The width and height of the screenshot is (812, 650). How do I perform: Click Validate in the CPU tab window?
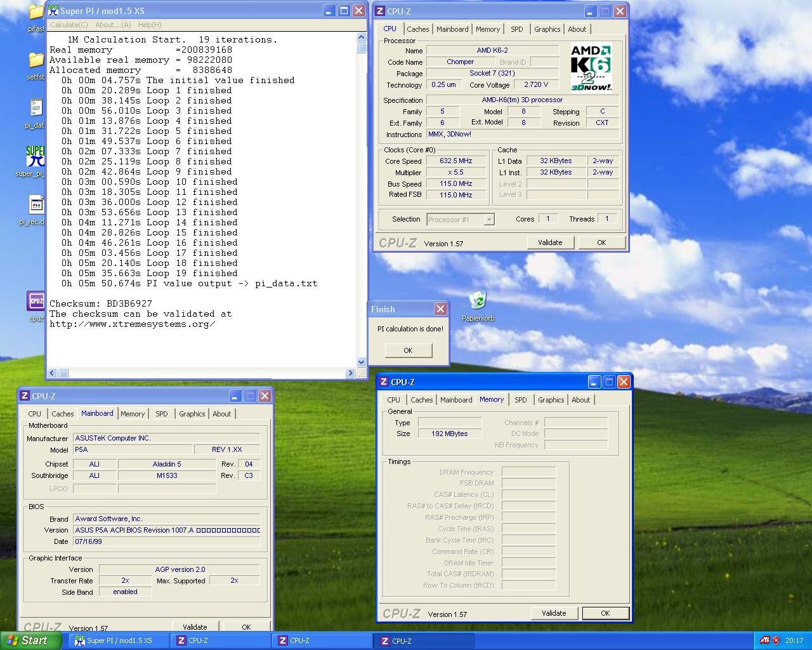click(x=550, y=242)
